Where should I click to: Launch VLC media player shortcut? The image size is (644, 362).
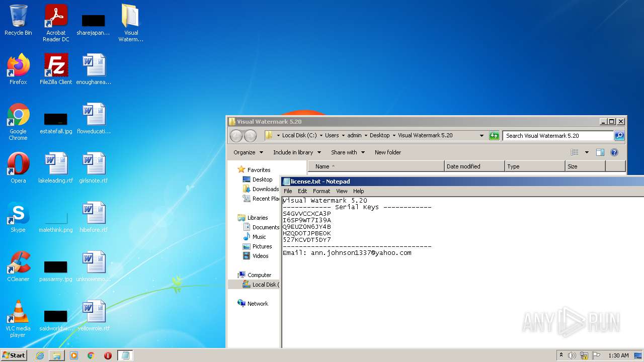18,318
